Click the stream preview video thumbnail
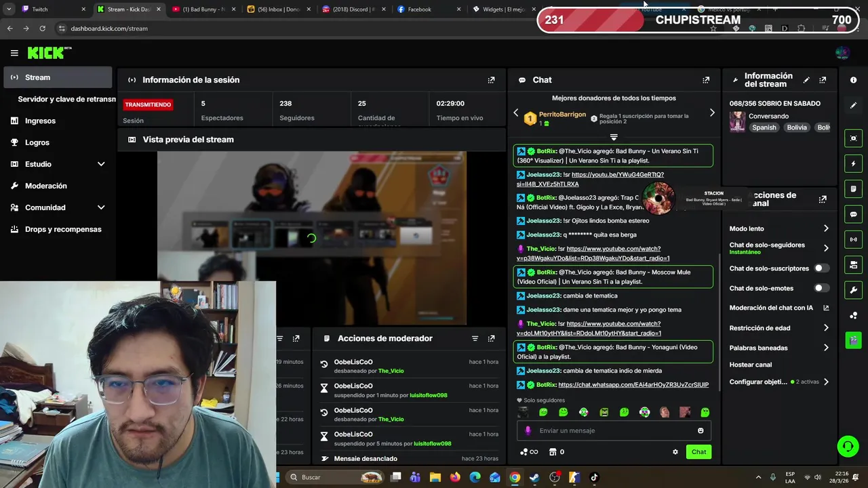The width and height of the screenshot is (868, 488). (311, 238)
